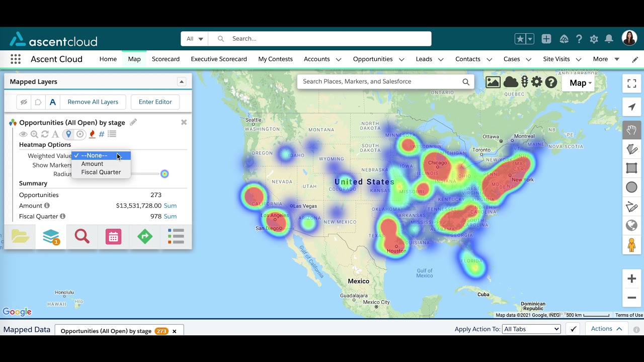Open the saved layers folder tab

tap(20, 236)
